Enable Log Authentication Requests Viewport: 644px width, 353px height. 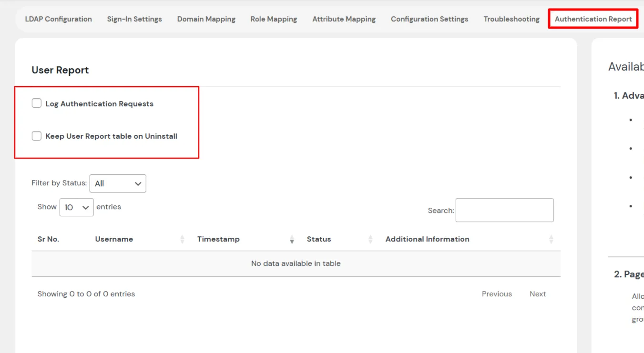pyautogui.click(x=36, y=103)
